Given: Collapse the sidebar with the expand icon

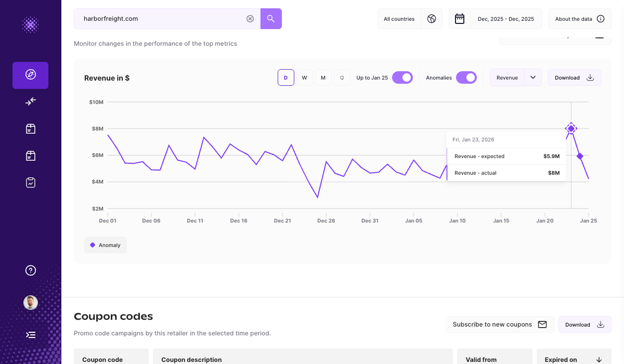Looking at the screenshot, I should tap(30, 335).
